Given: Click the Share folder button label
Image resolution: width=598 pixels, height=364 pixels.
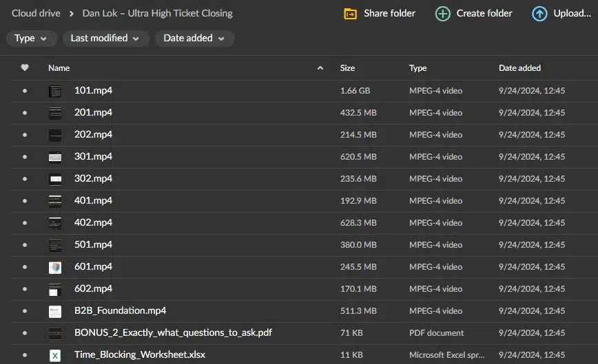Looking at the screenshot, I should (389, 13).
